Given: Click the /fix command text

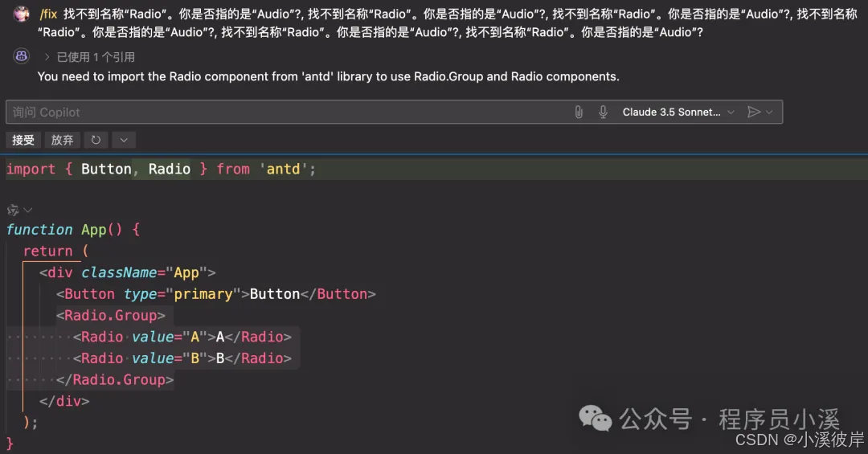Looking at the screenshot, I should click(x=48, y=14).
